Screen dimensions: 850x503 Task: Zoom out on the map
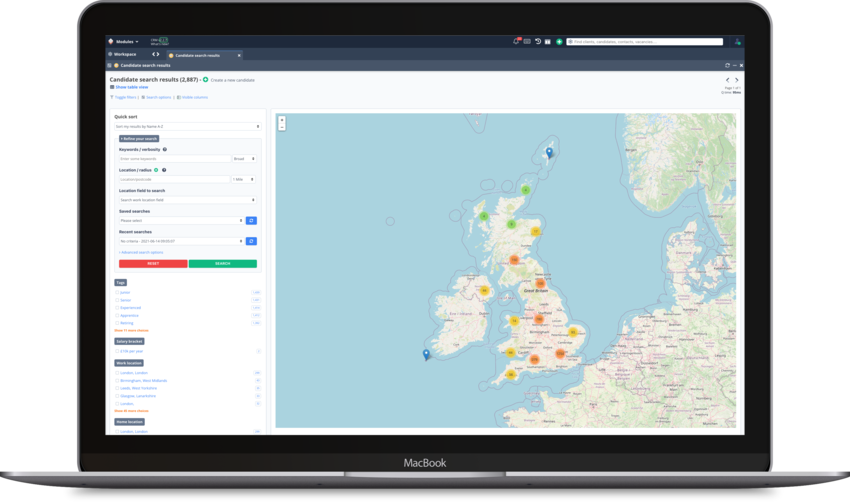click(x=282, y=127)
